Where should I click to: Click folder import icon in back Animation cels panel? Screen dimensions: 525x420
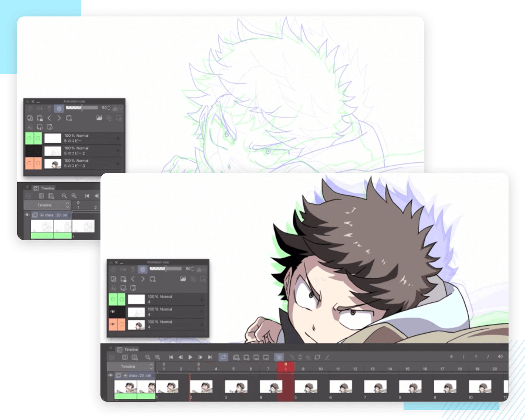pyautogui.click(x=99, y=118)
